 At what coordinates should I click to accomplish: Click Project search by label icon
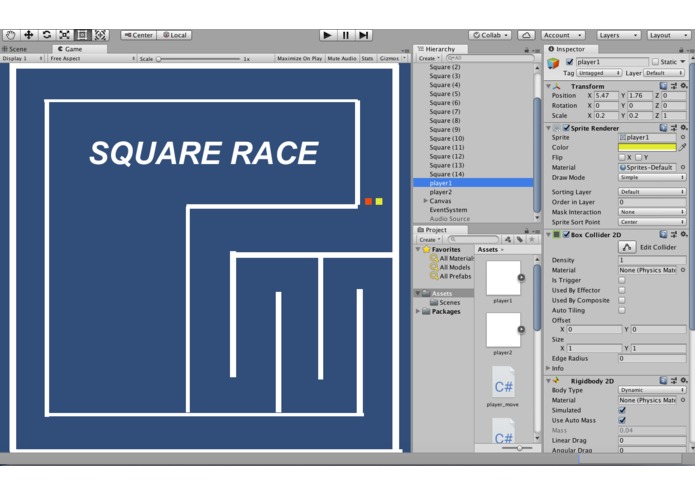pyautogui.click(x=520, y=239)
